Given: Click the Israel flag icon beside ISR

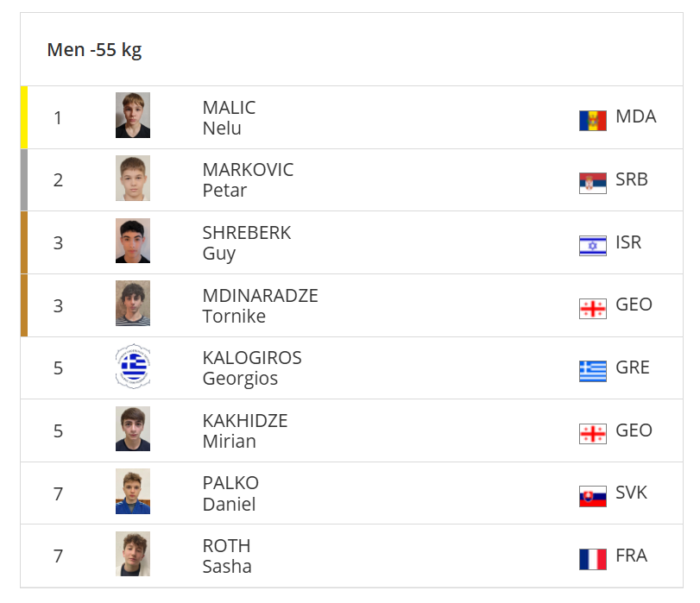Looking at the screenshot, I should [592, 245].
